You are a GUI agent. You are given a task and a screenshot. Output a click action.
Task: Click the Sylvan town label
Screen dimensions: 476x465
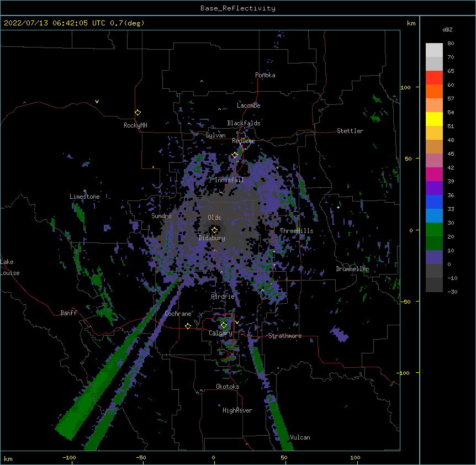coord(215,135)
